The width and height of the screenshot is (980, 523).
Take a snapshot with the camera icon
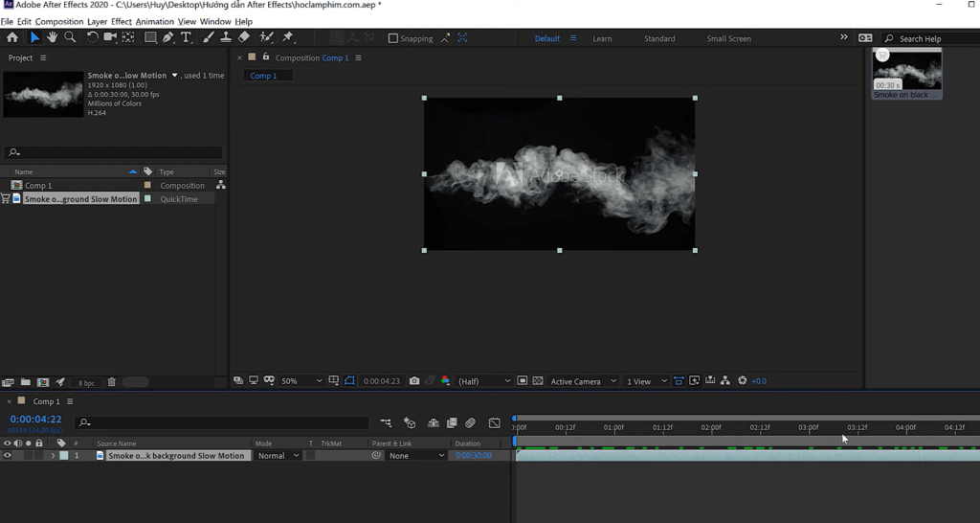(x=413, y=381)
